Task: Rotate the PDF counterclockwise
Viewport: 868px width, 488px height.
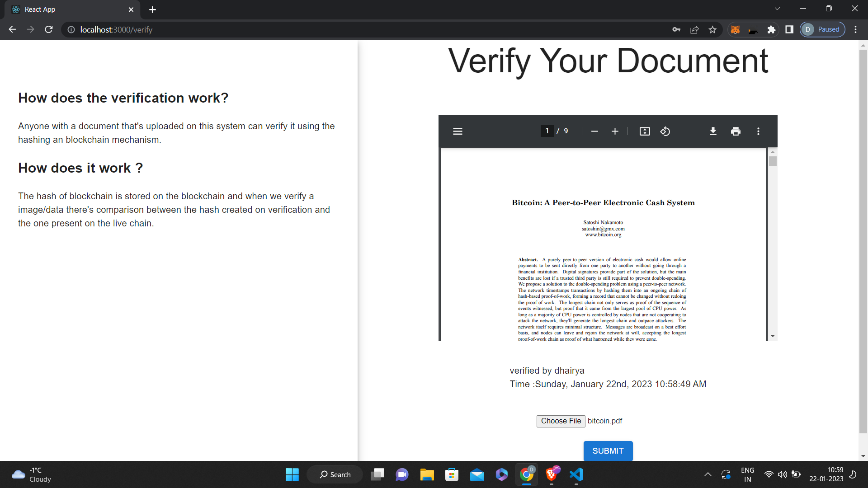Action: (665, 131)
